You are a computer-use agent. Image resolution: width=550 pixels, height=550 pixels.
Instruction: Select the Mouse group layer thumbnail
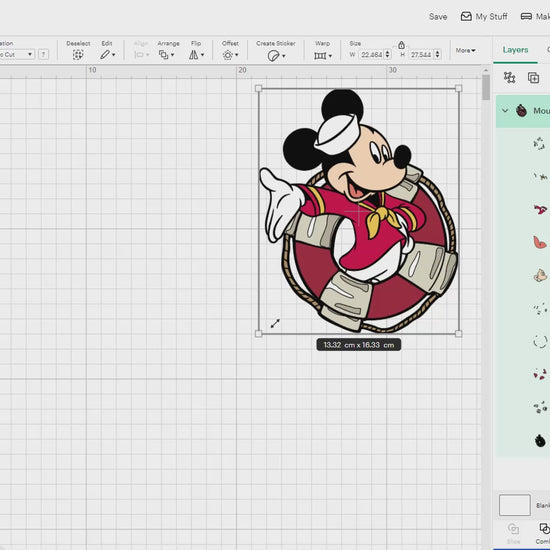pos(521,111)
